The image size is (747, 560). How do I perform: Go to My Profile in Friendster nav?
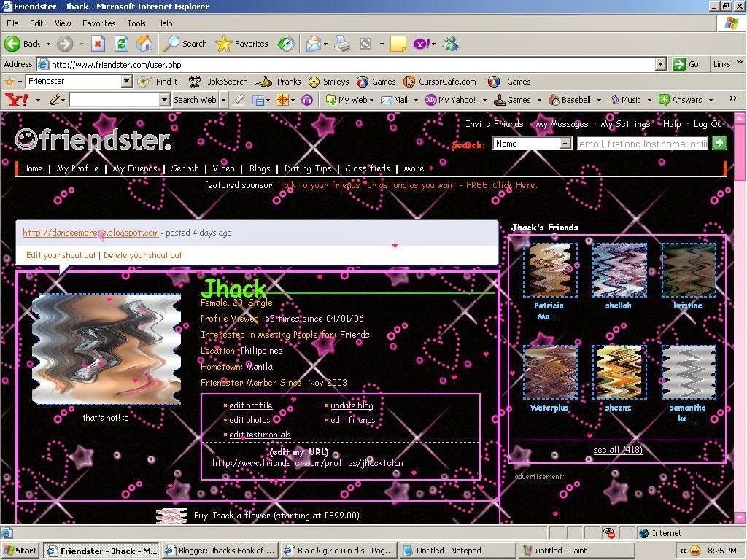pos(77,168)
